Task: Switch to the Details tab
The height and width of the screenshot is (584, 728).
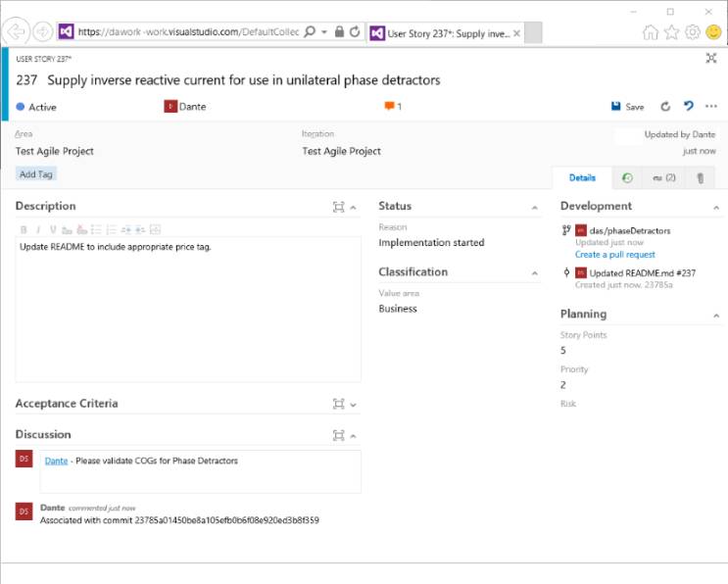Action: pyautogui.click(x=582, y=177)
